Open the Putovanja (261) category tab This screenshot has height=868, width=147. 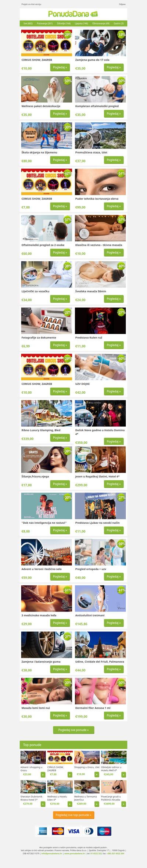click(x=45, y=23)
